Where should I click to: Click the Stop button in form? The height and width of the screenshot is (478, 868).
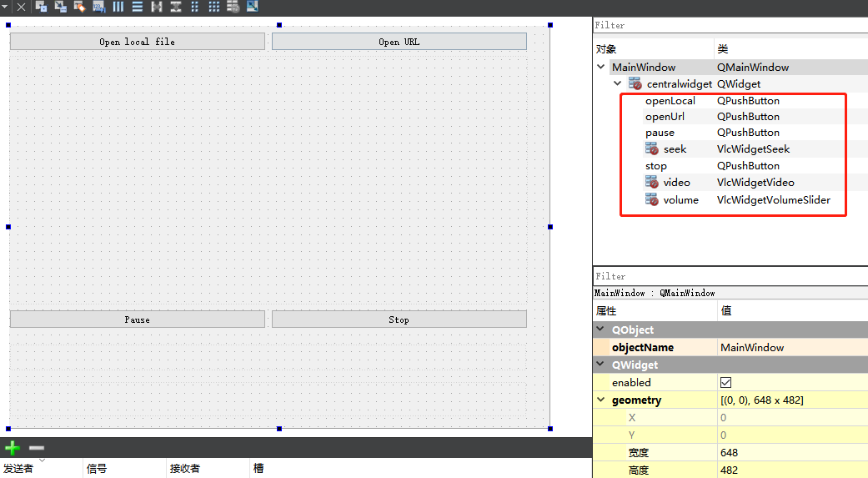pos(399,319)
